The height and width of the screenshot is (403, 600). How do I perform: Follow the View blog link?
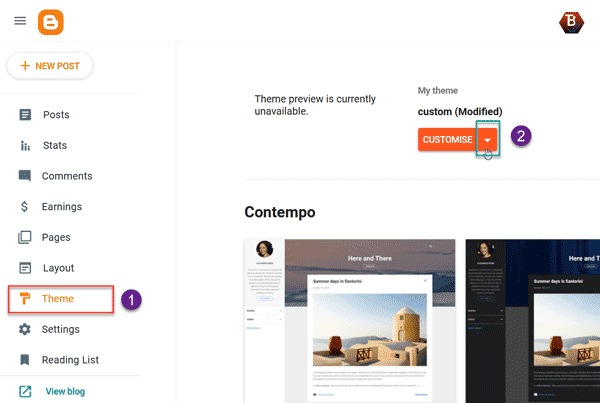point(65,391)
